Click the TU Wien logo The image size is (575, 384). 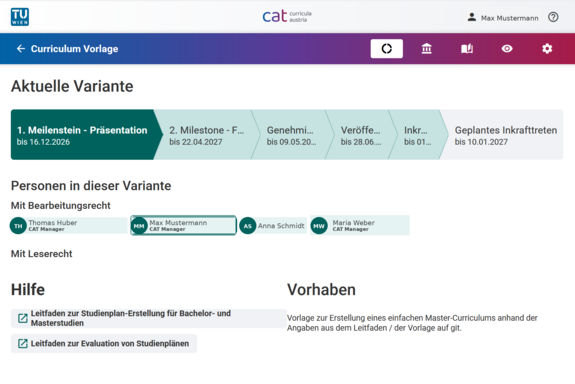[x=20, y=17]
